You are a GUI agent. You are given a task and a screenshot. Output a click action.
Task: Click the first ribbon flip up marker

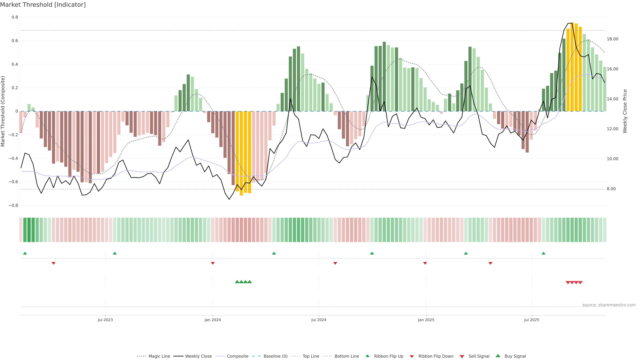pos(25,253)
